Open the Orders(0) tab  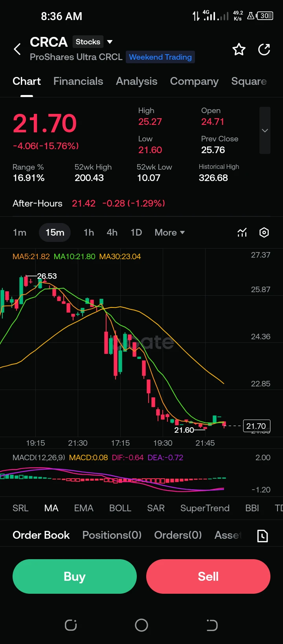pos(178,535)
